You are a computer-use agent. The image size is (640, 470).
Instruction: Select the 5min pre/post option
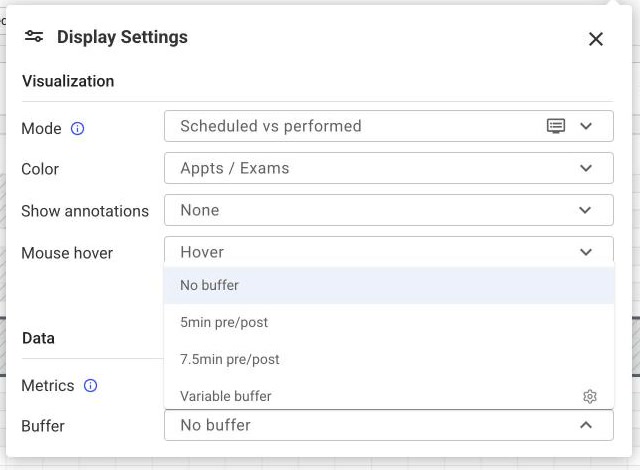[x=389, y=322]
